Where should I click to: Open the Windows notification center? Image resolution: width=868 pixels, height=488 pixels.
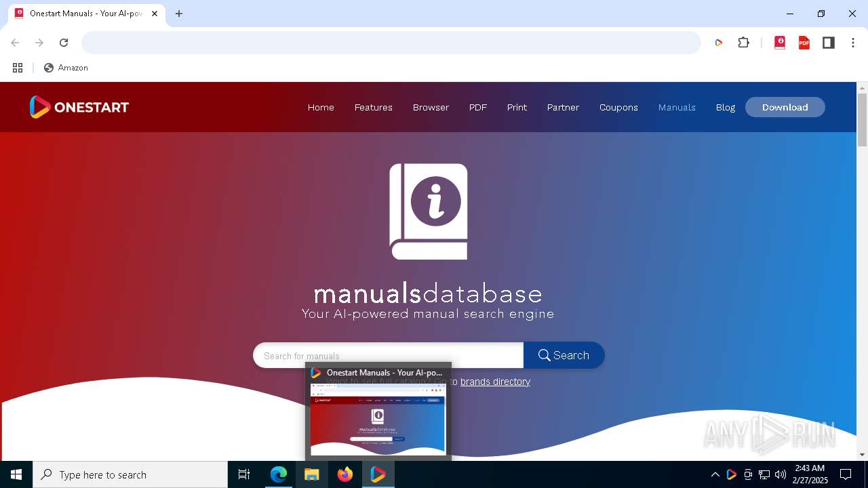(846, 474)
